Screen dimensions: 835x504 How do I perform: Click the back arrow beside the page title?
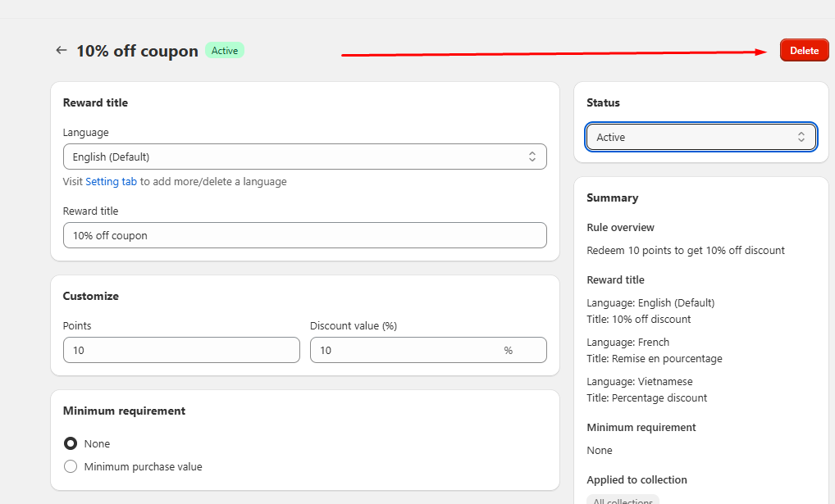tap(61, 51)
